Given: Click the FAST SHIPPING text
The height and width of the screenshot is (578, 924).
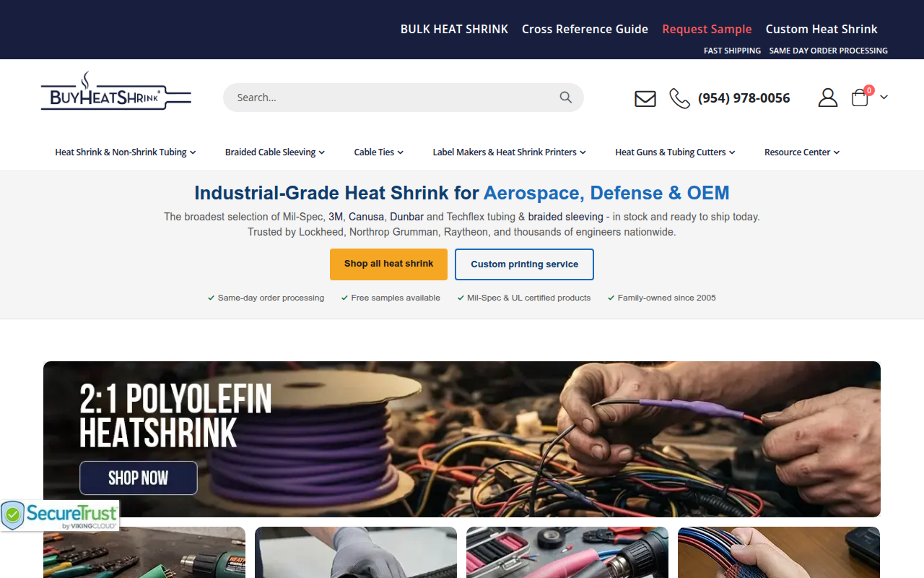Looking at the screenshot, I should coord(733,51).
